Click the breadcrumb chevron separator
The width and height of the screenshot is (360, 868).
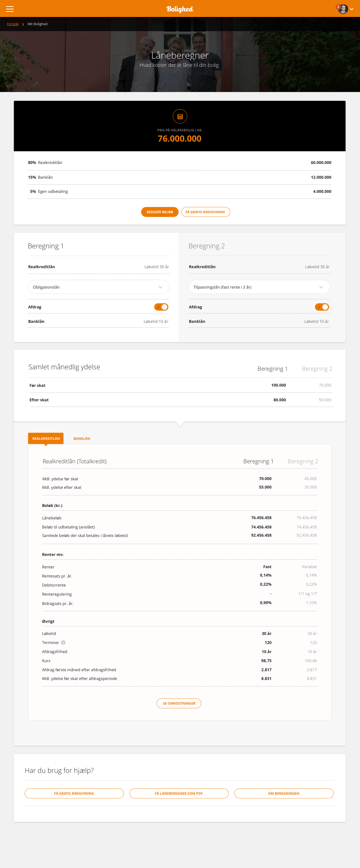[x=23, y=24]
